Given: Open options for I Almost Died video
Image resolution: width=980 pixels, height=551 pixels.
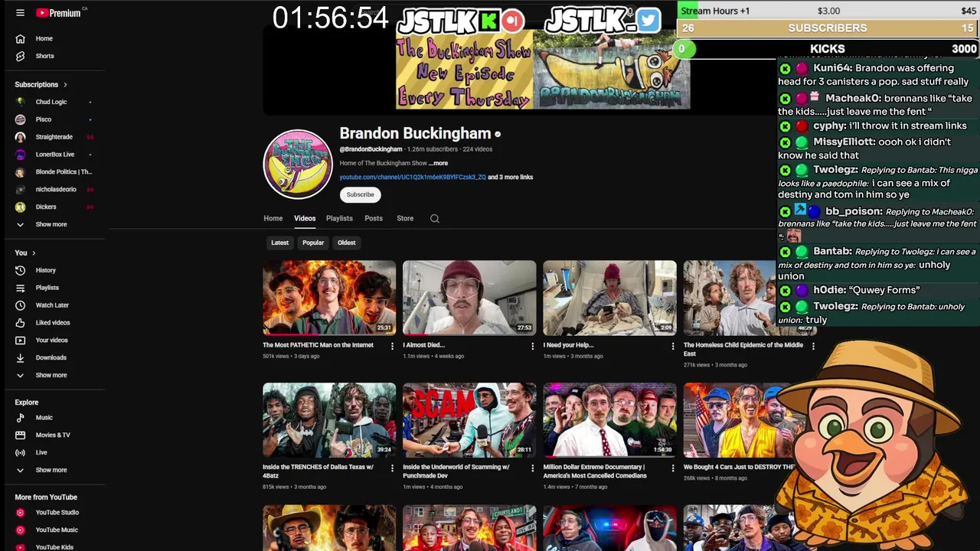Looking at the screenshot, I should point(532,346).
